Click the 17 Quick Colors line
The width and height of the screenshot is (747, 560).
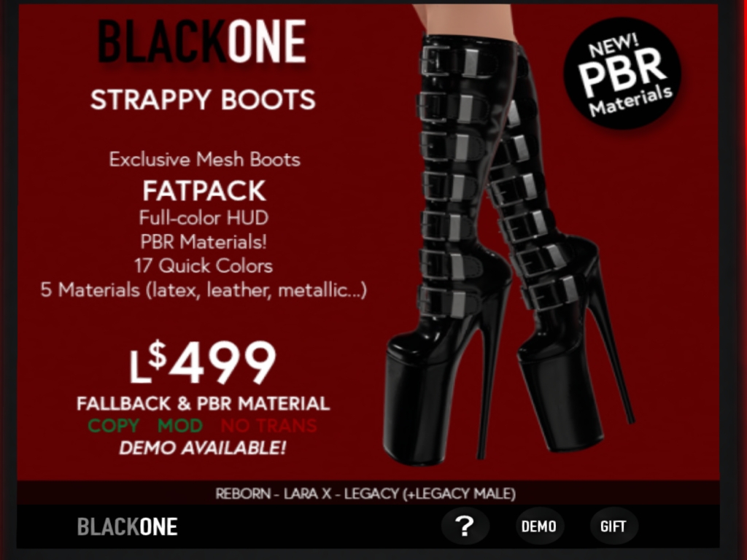coord(204,265)
